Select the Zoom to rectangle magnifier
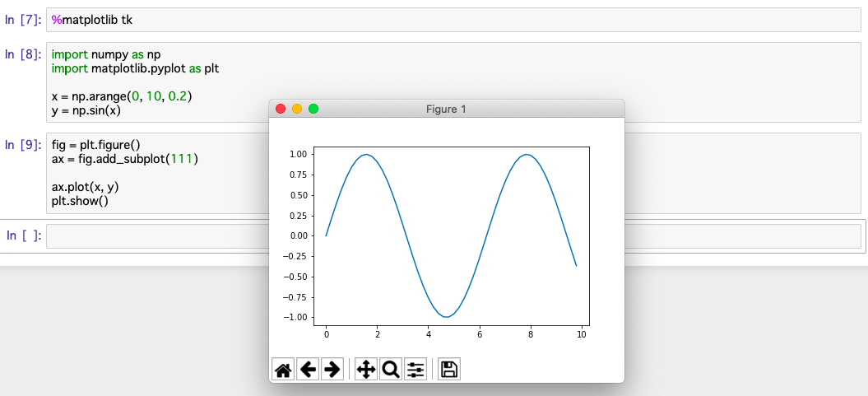Image resolution: width=868 pixels, height=396 pixels. pyautogui.click(x=391, y=370)
